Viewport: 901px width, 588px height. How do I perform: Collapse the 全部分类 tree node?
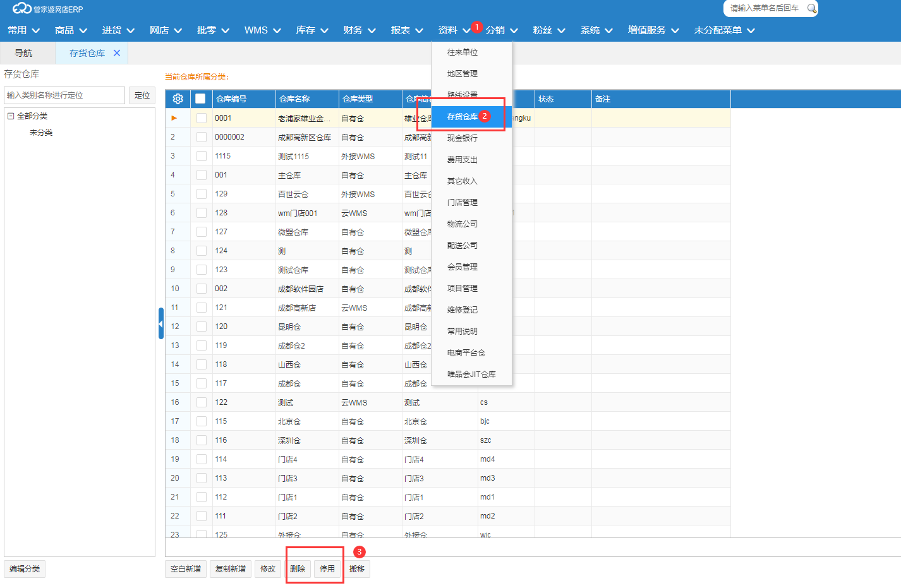pos(11,116)
